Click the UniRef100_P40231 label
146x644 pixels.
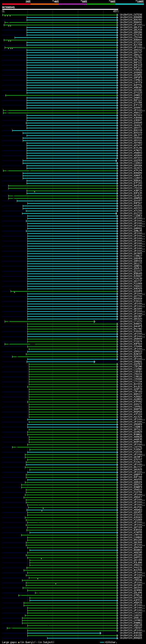131,568
